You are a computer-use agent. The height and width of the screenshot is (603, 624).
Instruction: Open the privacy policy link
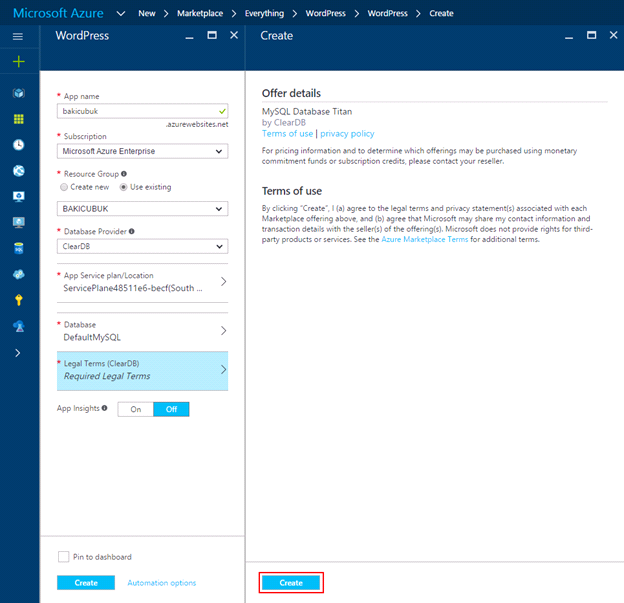(347, 134)
